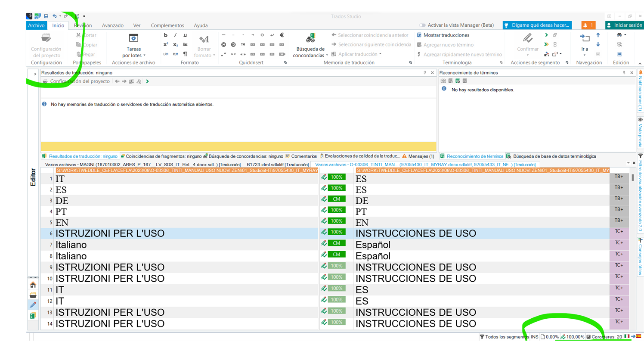Viewport: 644px width, 348px height.
Task: Switch to B1723.idml.sdlxliff document tab
Action: [x=278, y=165]
